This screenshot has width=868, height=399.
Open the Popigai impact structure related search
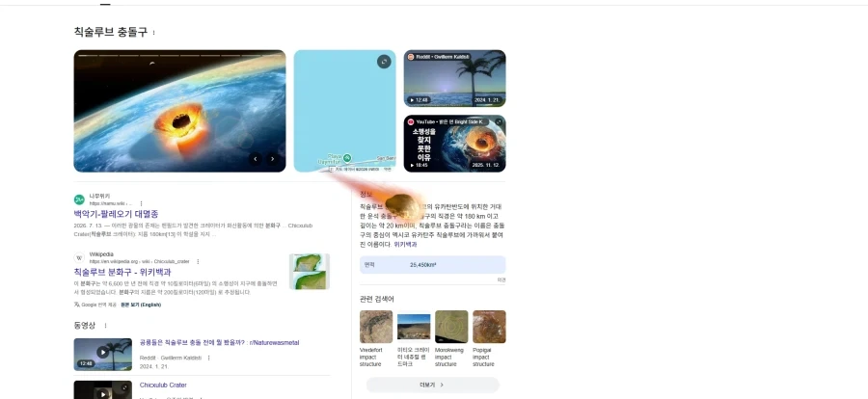tap(489, 338)
